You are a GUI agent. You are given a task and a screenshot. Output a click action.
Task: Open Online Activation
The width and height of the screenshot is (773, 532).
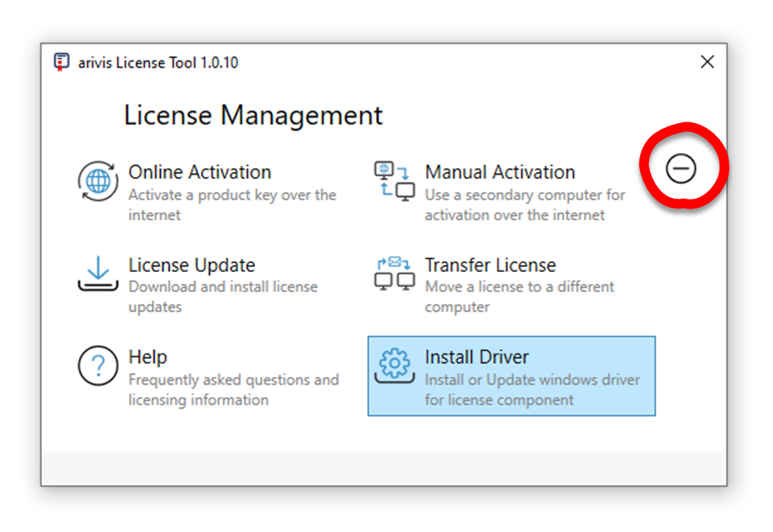pos(200,172)
